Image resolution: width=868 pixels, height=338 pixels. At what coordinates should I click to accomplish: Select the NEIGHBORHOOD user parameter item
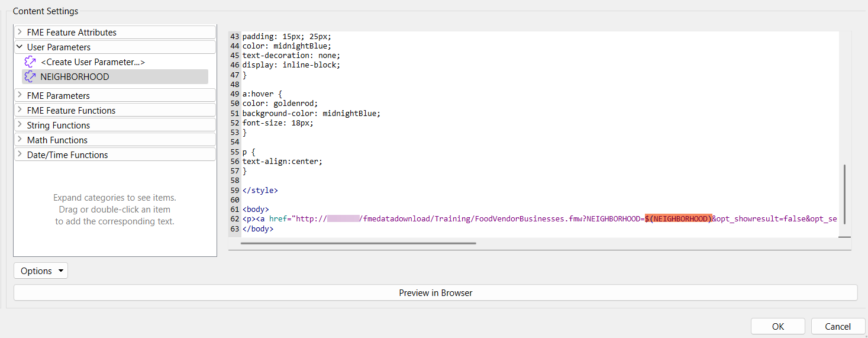pyautogui.click(x=75, y=76)
